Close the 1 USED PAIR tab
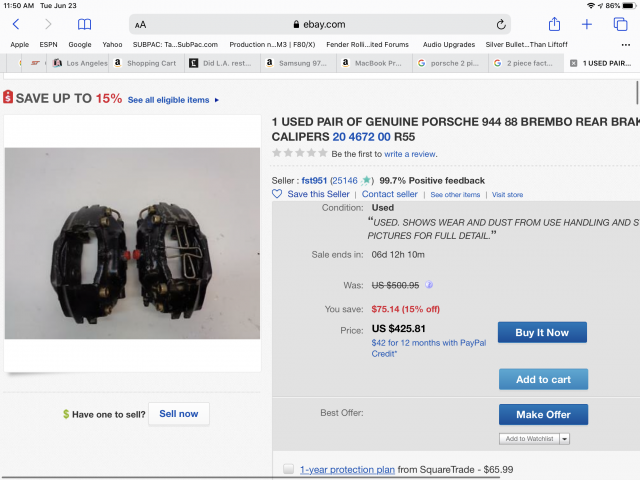The height and width of the screenshot is (480, 640). click(x=572, y=62)
